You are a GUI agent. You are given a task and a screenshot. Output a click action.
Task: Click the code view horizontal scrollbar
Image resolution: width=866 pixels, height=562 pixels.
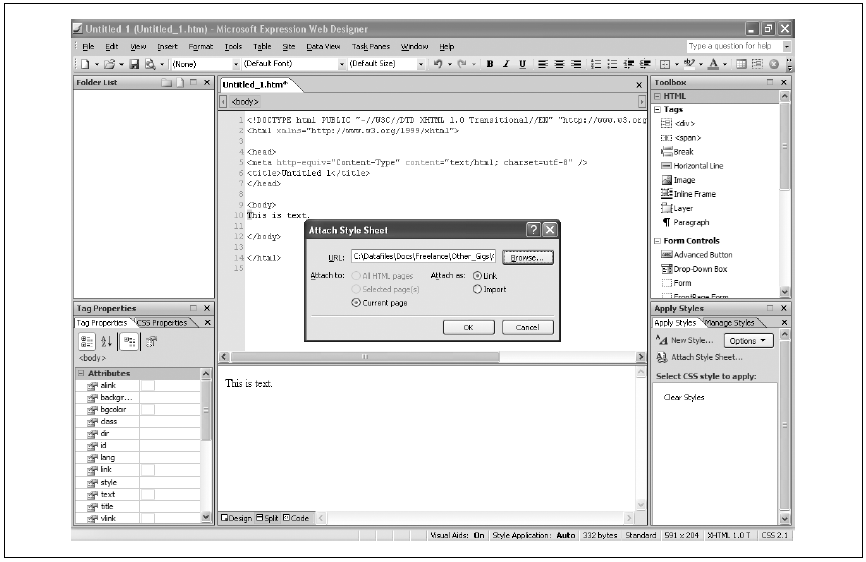430,357
